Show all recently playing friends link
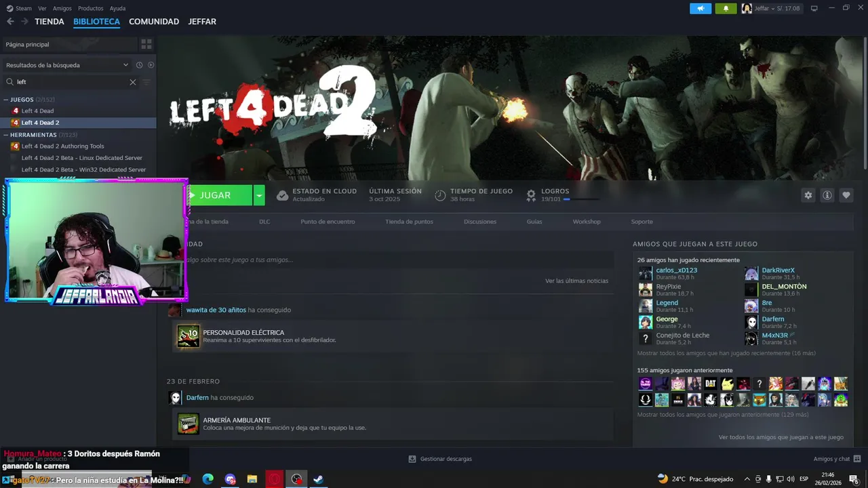868x488 pixels. click(726, 353)
